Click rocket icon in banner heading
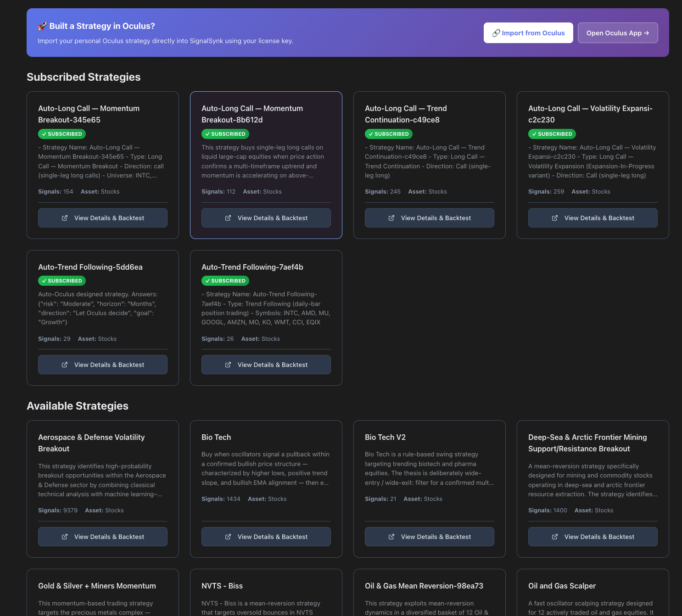Screen dimensions: 682x616 42,26
